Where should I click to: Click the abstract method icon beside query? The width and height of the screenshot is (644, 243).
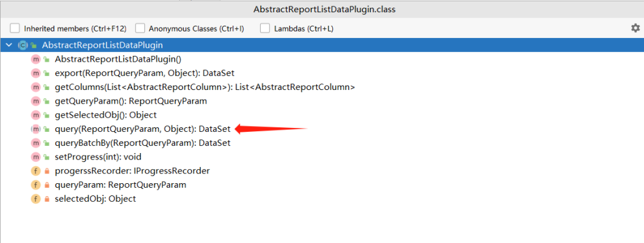(35, 129)
